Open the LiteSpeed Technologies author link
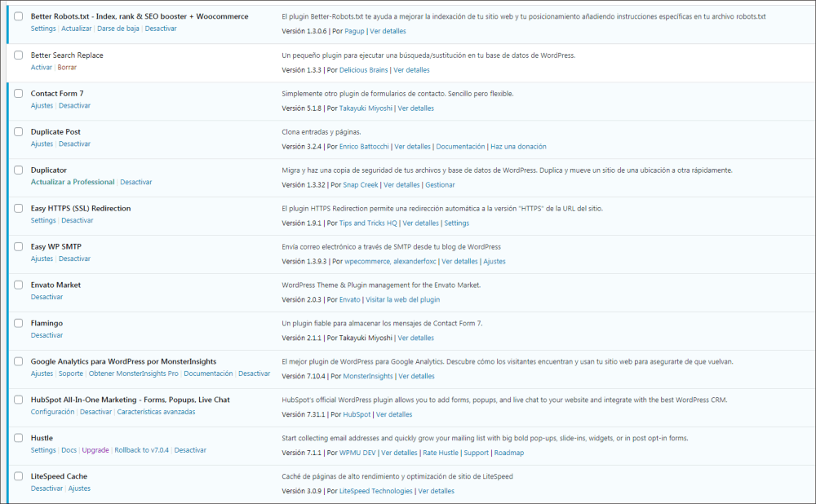This screenshot has width=816, height=504. pos(375,491)
